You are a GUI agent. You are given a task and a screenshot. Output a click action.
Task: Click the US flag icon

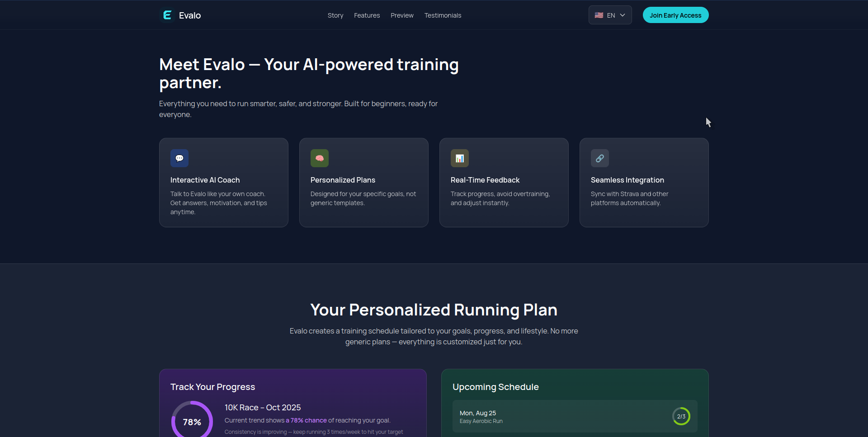pyautogui.click(x=599, y=15)
